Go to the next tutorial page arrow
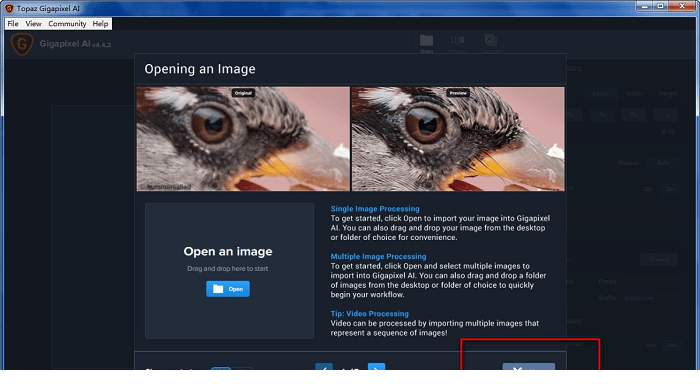The image size is (700, 384). point(376,367)
